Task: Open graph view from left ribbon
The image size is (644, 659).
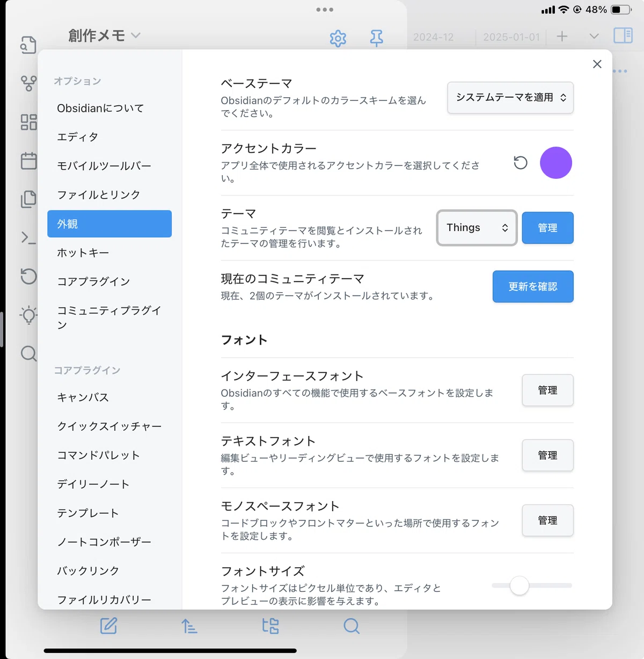Action: (x=28, y=83)
